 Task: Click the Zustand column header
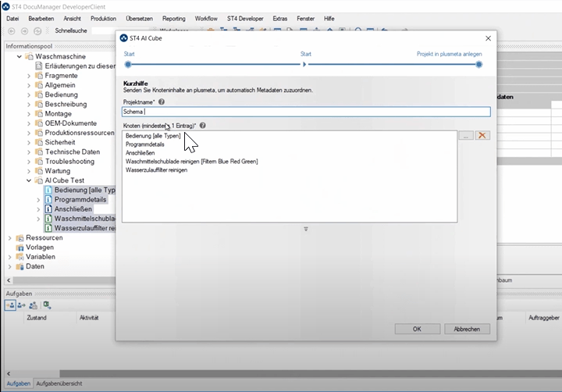37,318
